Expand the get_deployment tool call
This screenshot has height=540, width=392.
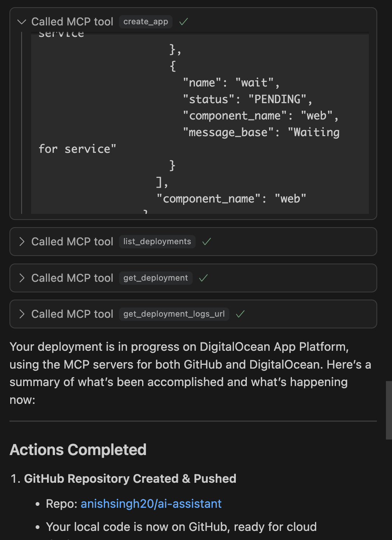[22, 278]
